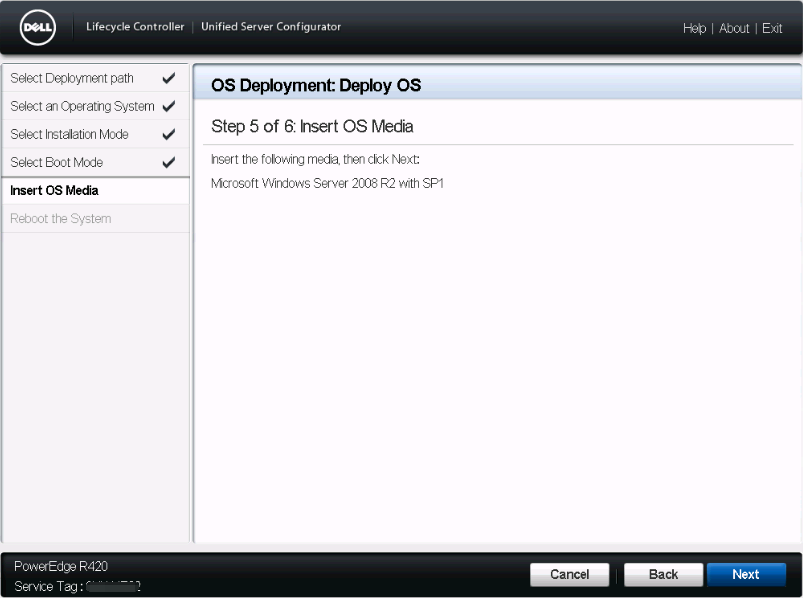Proceed with the Next button
Image resolution: width=803 pixels, height=598 pixels.
point(745,575)
